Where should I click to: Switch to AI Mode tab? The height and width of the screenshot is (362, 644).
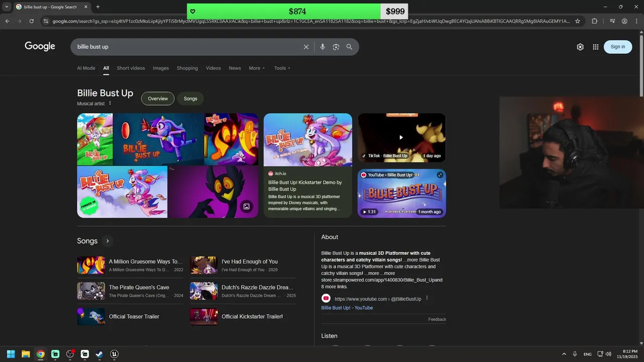point(86,68)
